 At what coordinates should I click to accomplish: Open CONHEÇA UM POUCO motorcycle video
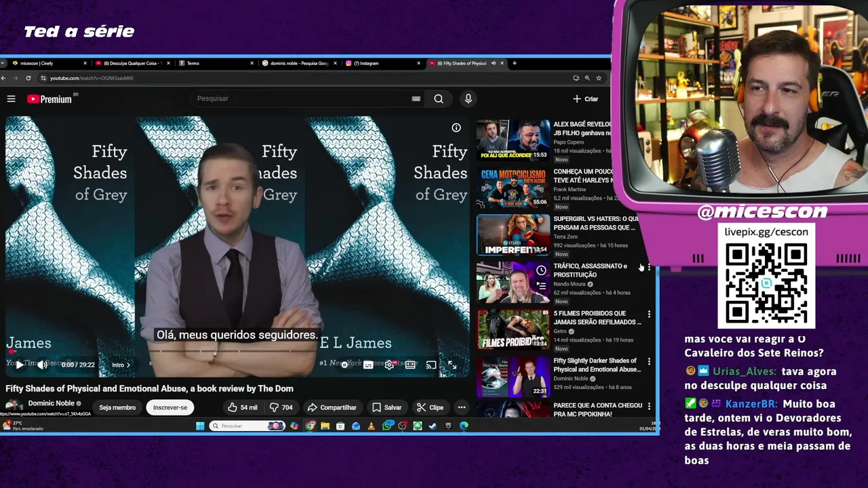click(x=513, y=187)
